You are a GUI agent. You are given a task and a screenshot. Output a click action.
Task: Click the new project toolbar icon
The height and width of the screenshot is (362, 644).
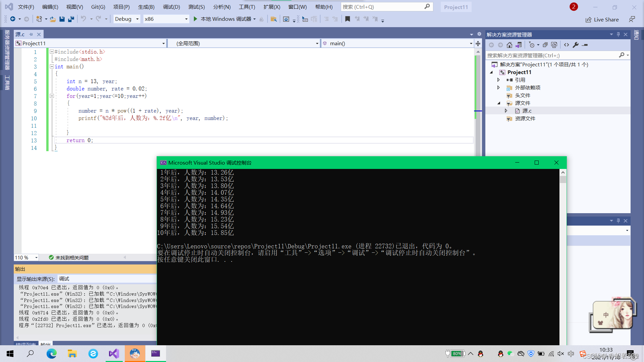pos(39,19)
